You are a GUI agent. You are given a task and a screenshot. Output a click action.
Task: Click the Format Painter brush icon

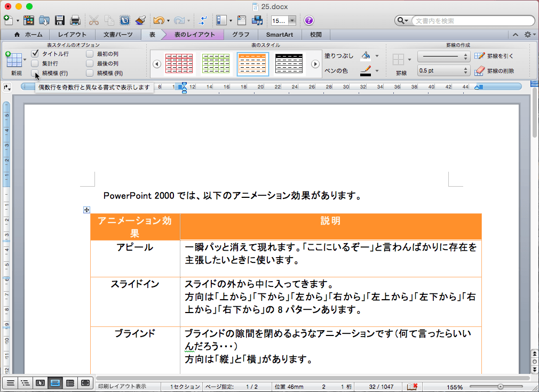(141, 21)
